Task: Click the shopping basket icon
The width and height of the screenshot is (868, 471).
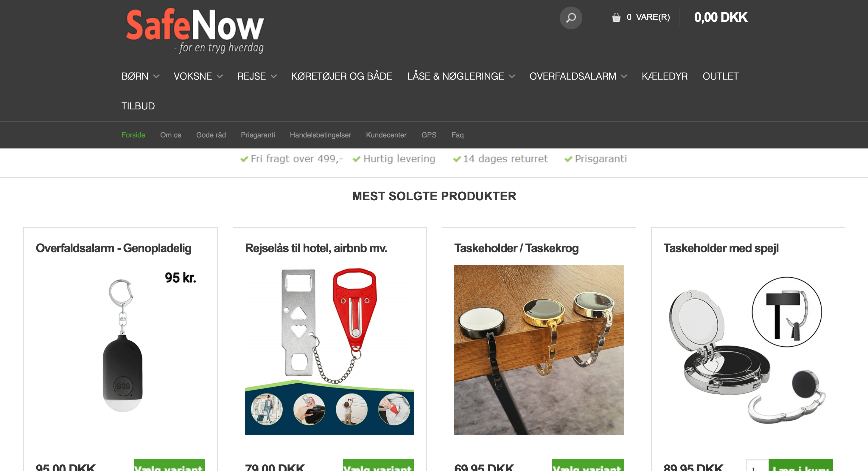Action: pos(616,17)
